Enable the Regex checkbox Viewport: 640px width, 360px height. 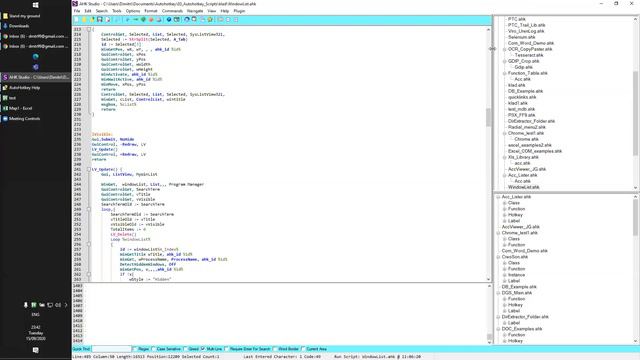[x=135, y=349]
